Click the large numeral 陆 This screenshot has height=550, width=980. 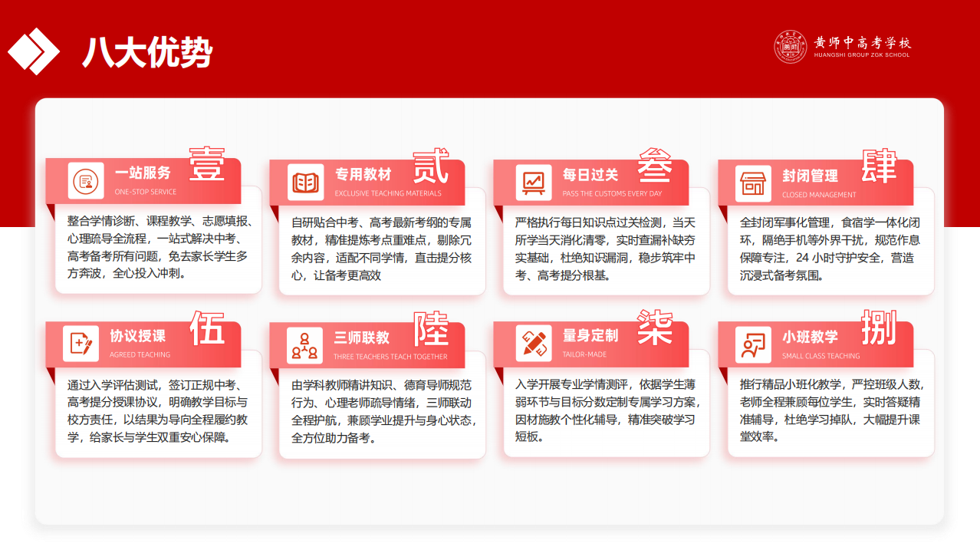coord(431,329)
